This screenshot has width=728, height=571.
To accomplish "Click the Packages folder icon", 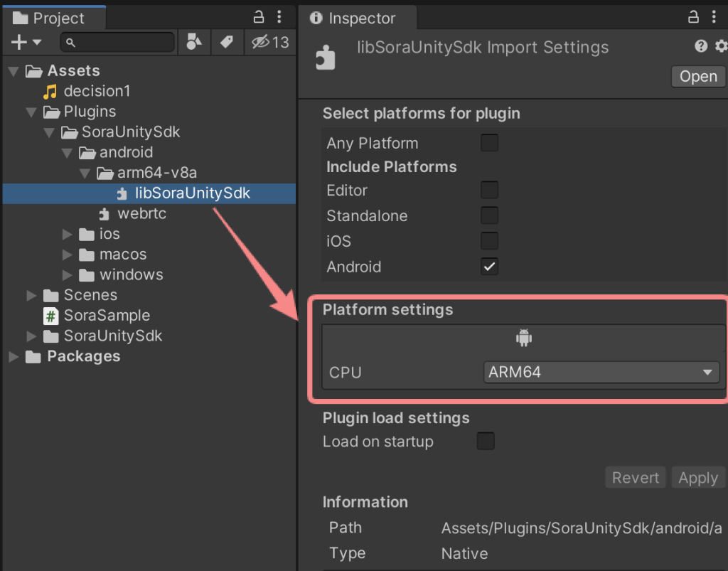I will click(33, 356).
